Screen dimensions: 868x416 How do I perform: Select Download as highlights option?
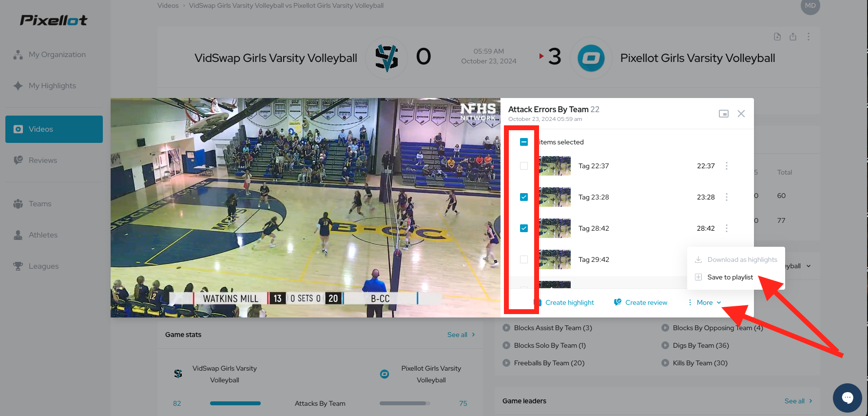click(x=736, y=260)
